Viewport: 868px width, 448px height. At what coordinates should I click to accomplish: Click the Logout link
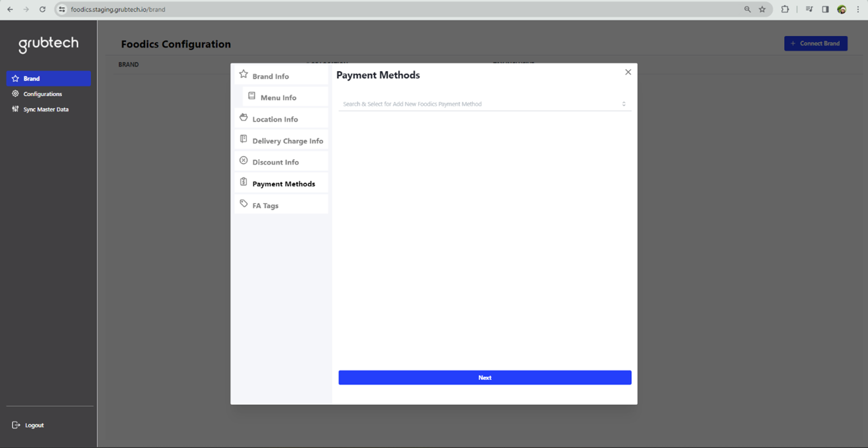click(x=29, y=425)
